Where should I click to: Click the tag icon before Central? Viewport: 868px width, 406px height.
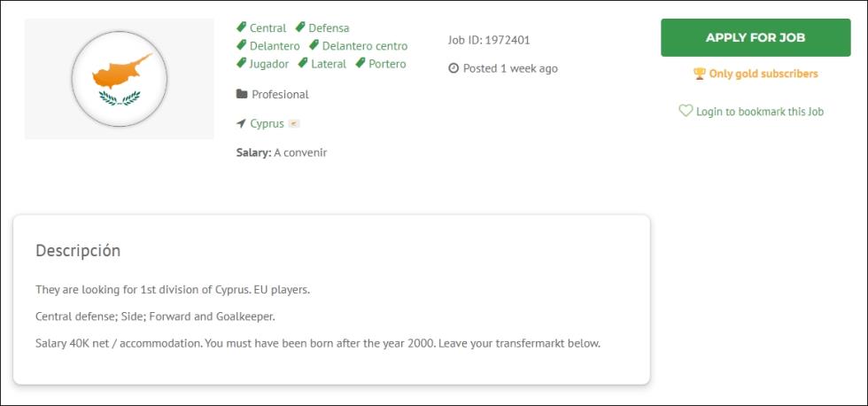241,27
